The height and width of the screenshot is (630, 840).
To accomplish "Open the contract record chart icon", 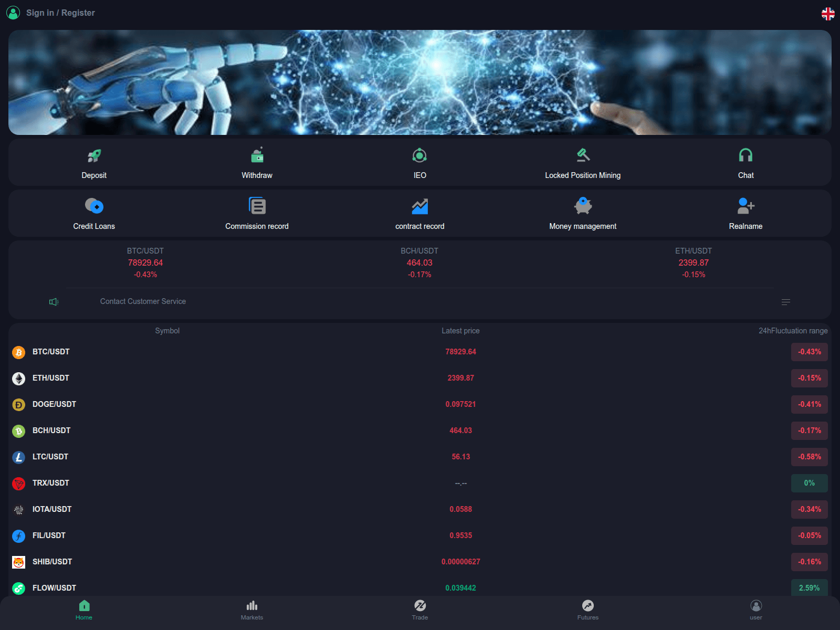I will (x=419, y=206).
